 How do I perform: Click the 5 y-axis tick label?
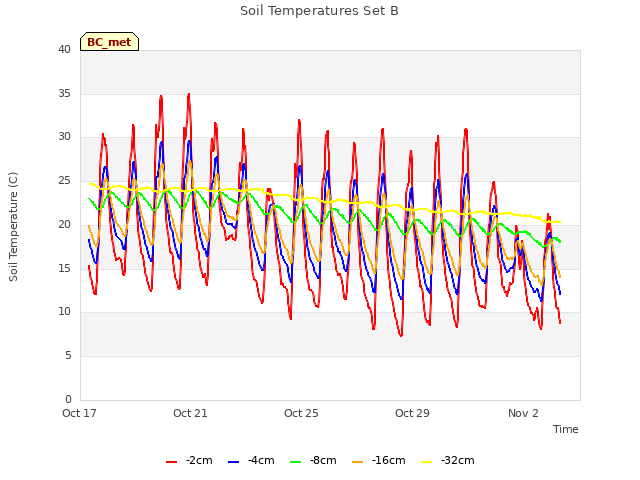(x=68, y=356)
